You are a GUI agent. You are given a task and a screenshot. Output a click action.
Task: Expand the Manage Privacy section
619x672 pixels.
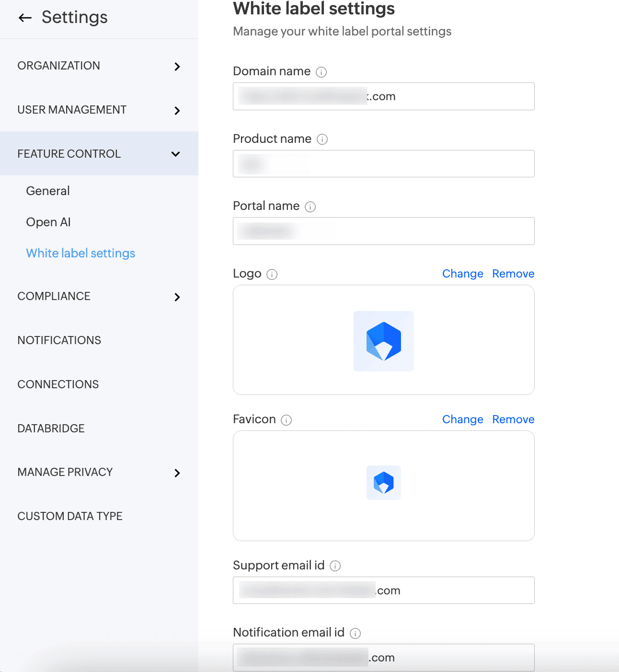pos(177,473)
